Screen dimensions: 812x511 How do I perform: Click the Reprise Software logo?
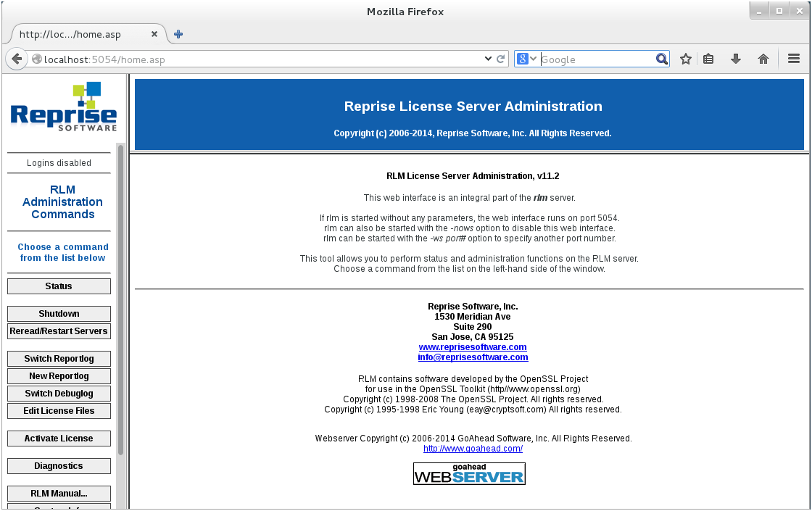pos(64,107)
